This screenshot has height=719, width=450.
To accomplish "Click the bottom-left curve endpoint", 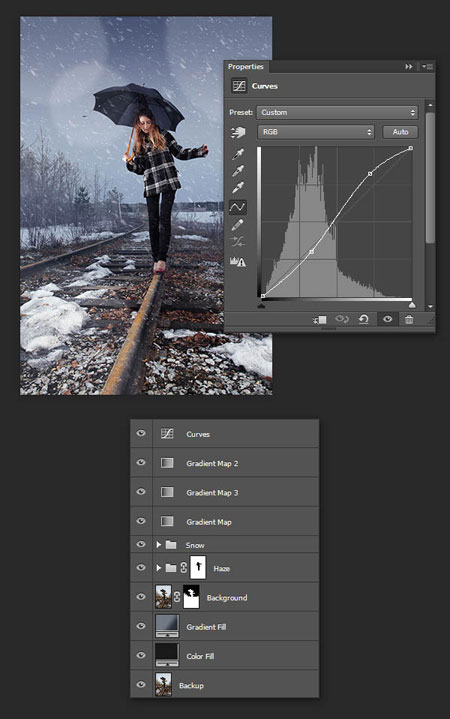I will coord(263,296).
